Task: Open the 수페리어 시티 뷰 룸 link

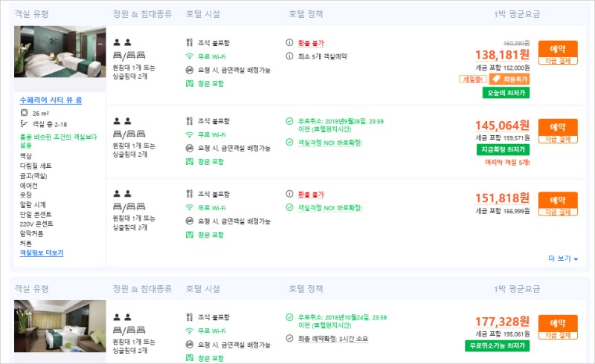Action: pyautogui.click(x=51, y=100)
